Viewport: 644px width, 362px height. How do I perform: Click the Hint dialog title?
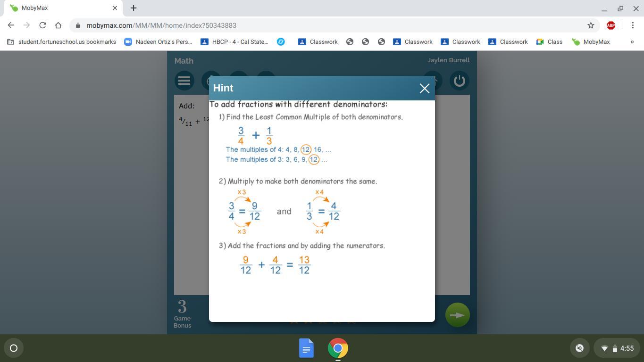223,88
